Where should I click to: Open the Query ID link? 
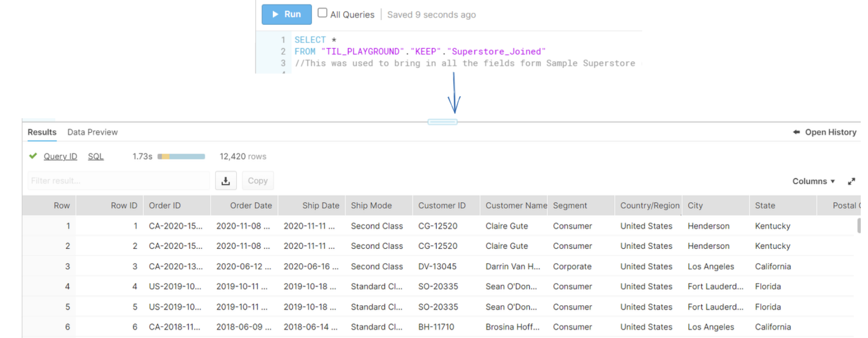(x=60, y=157)
